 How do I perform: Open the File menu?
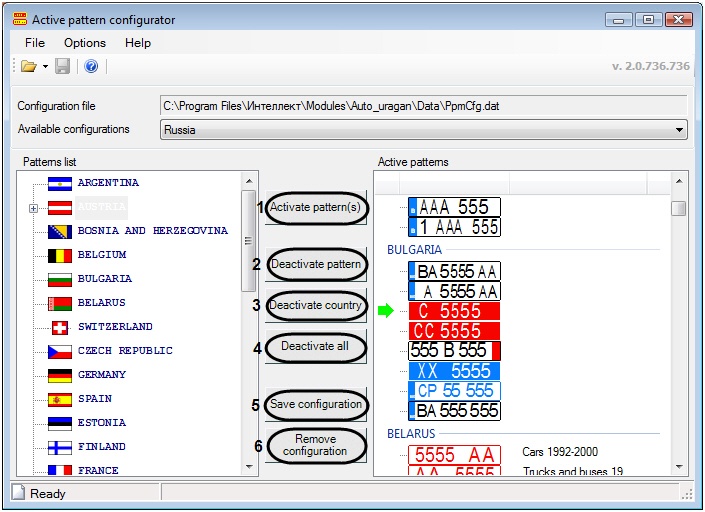coord(34,43)
